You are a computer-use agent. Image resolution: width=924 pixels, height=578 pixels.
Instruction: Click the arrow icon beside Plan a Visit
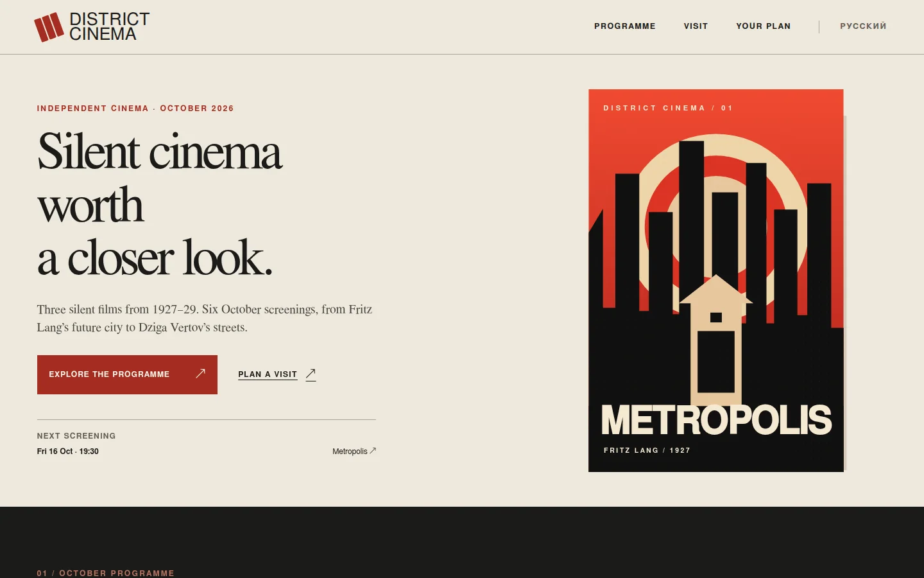(311, 374)
